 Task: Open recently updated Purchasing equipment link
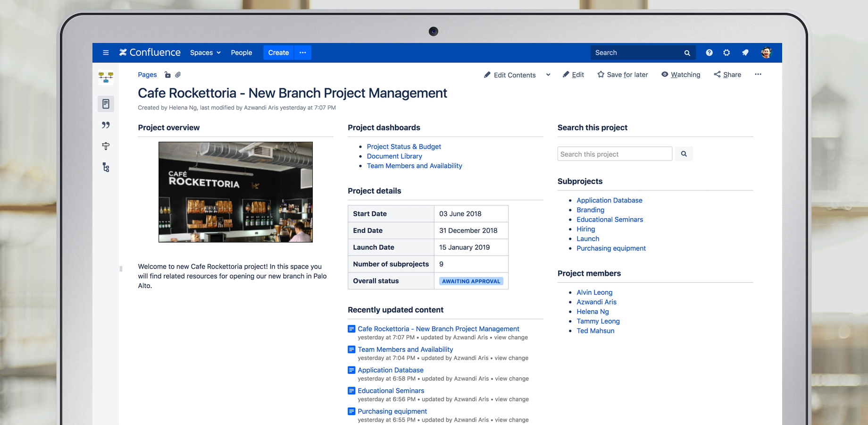click(x=392, y=411)
